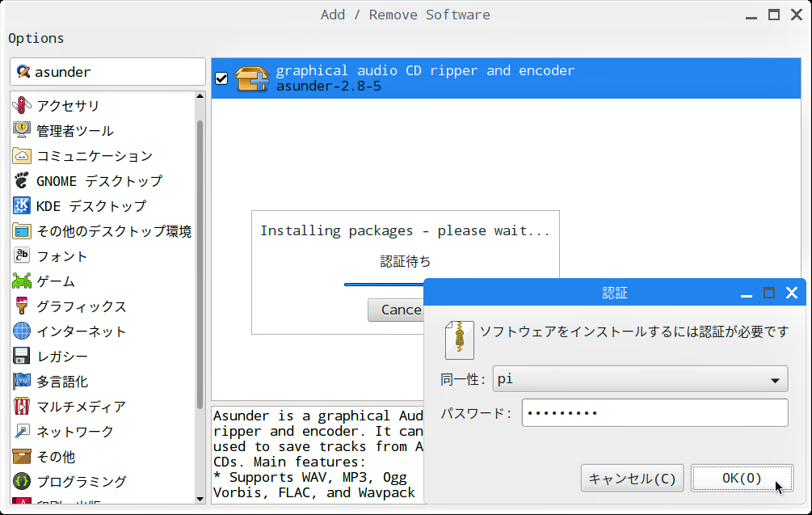Click the プログラミング category icon
Image resolution: width=812 pixels, height=515 pixels.
(x=22, y=481)
